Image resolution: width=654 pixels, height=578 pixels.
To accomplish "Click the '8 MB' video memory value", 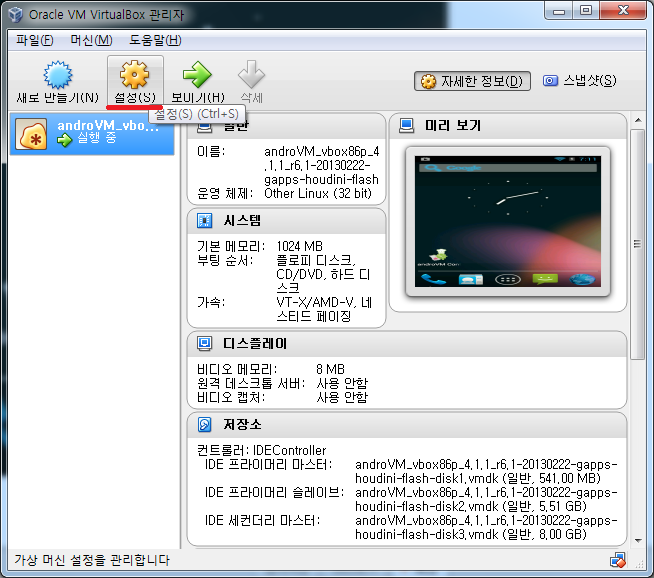I will pyautogui.click(x=330, y=369).
